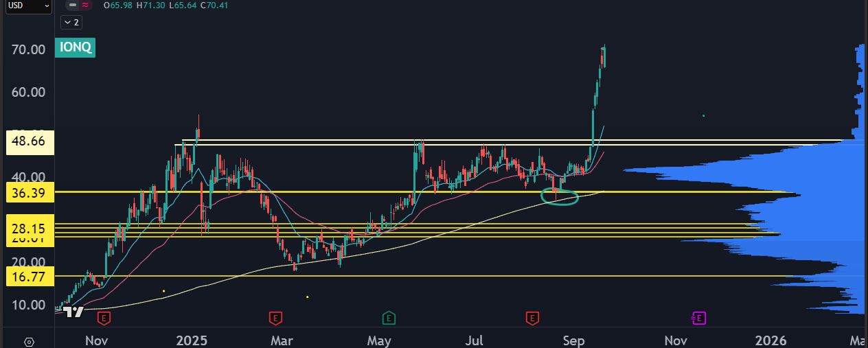Click the 2026 time axis label
The width and height of the screenshot is (868, 348).
click(770, 341)
